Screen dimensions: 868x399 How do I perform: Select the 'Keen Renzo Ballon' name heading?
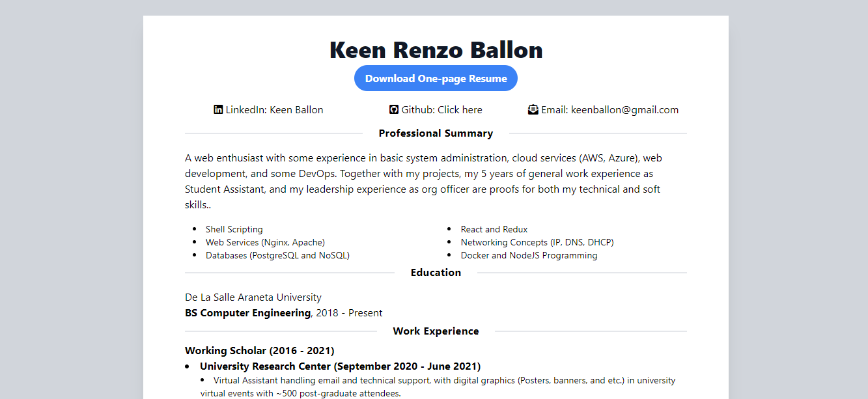tap(435, 49)
